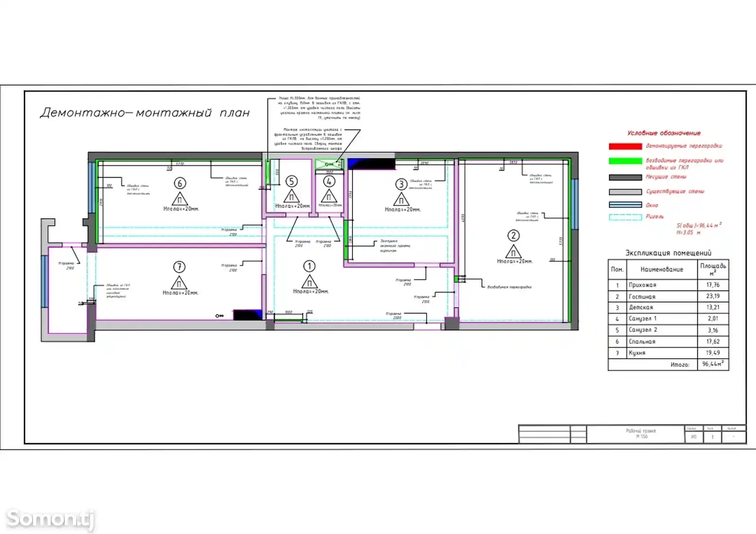Viewport: 756px width, 534px height.
Task: Click the 'Санузел 1' table cell
Action: tap(662, 319)
